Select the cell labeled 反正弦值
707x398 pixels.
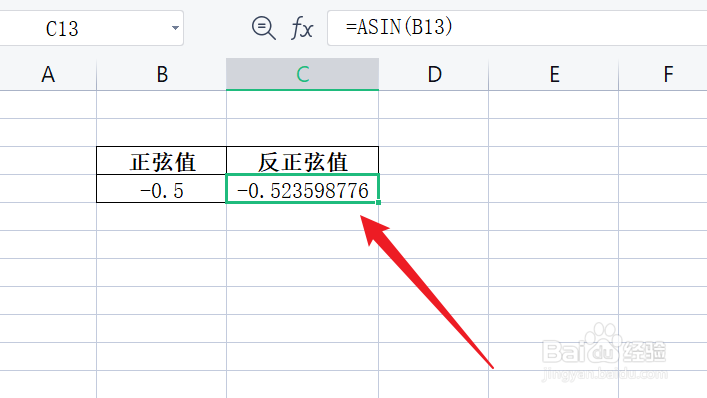tap(302, 161)
